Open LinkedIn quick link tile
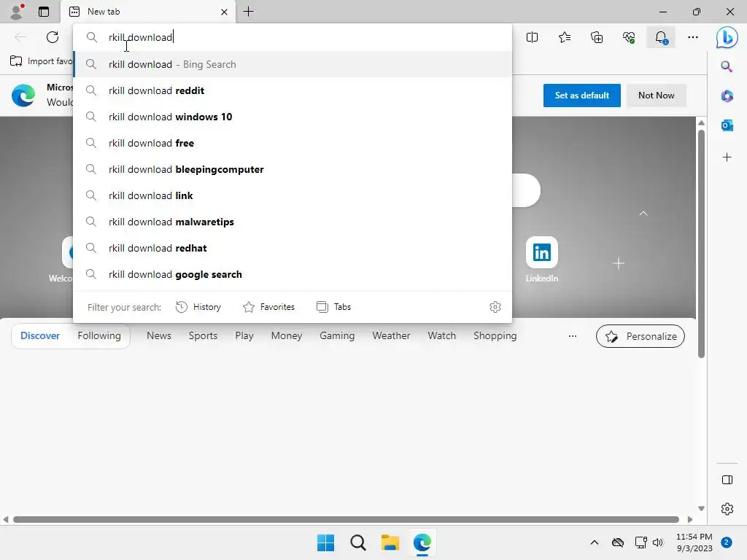The image size is (747, 560). (542, 260)
